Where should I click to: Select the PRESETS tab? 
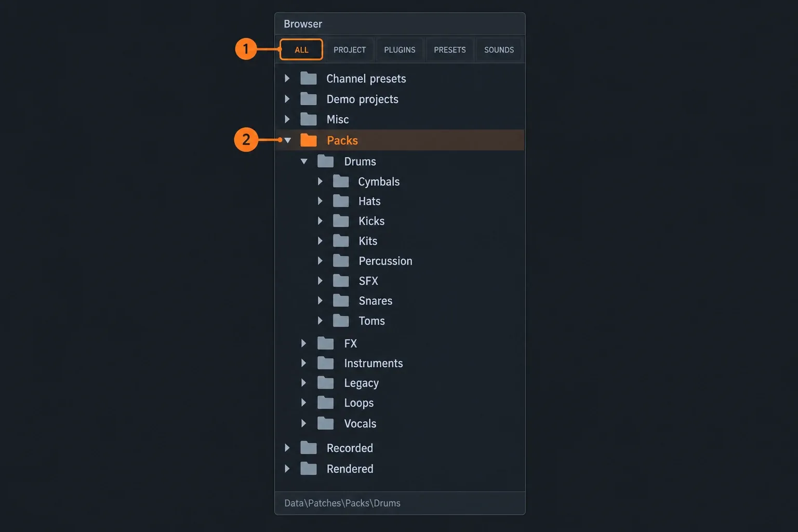[x=450, y=50]
